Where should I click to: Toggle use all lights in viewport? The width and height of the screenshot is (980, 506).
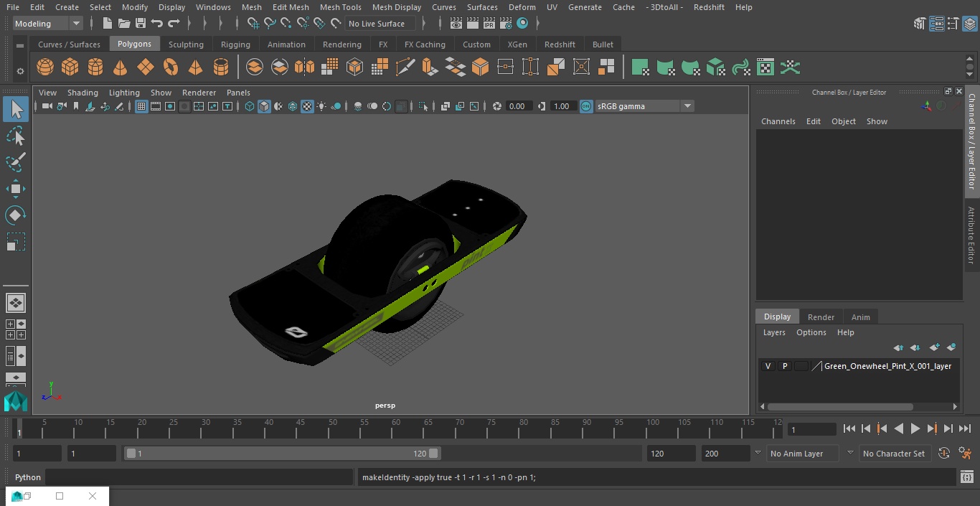pyautogui.click(x=321, y=106)
